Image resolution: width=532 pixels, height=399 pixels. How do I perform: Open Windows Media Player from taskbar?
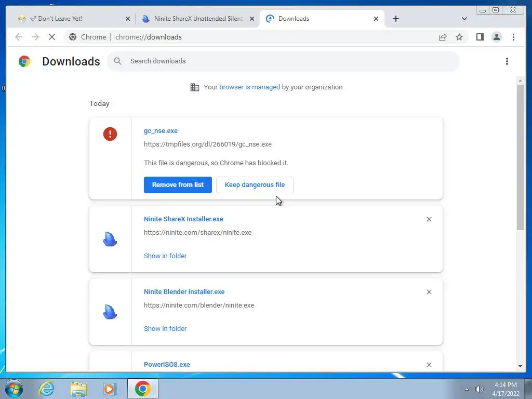tap(110, 389)
